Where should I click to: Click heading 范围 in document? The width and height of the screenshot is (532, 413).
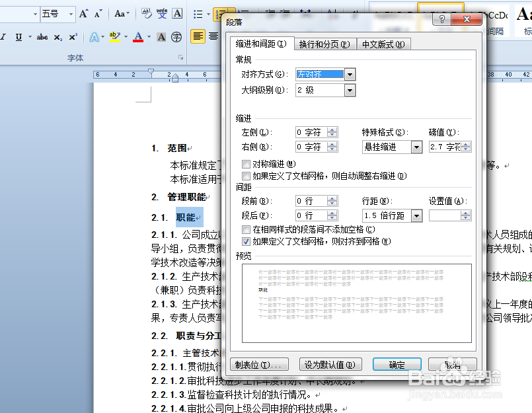177,148
